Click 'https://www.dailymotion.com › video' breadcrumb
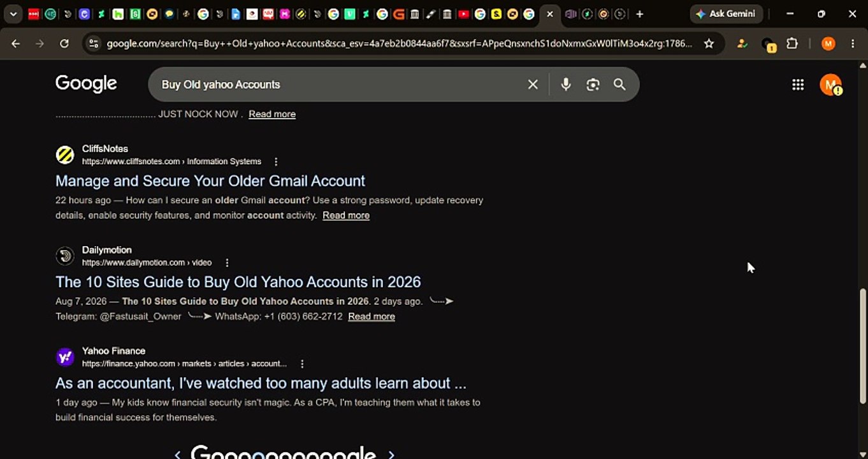 147,263
